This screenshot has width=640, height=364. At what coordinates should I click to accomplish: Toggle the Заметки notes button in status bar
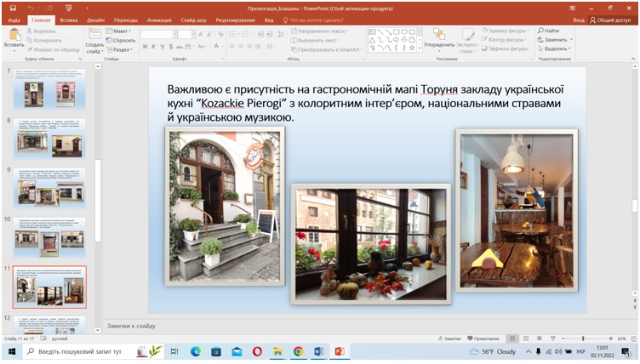point(449,338)
